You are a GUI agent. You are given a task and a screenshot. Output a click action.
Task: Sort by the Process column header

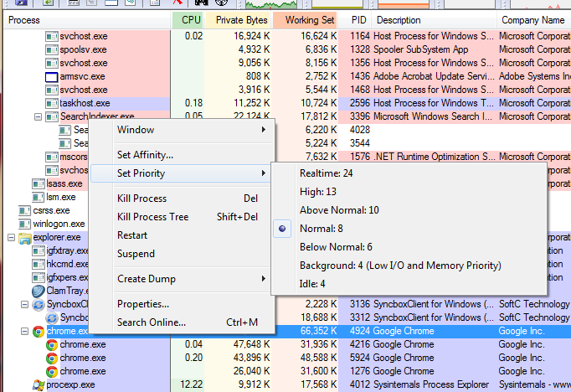(x=87, y=20)
